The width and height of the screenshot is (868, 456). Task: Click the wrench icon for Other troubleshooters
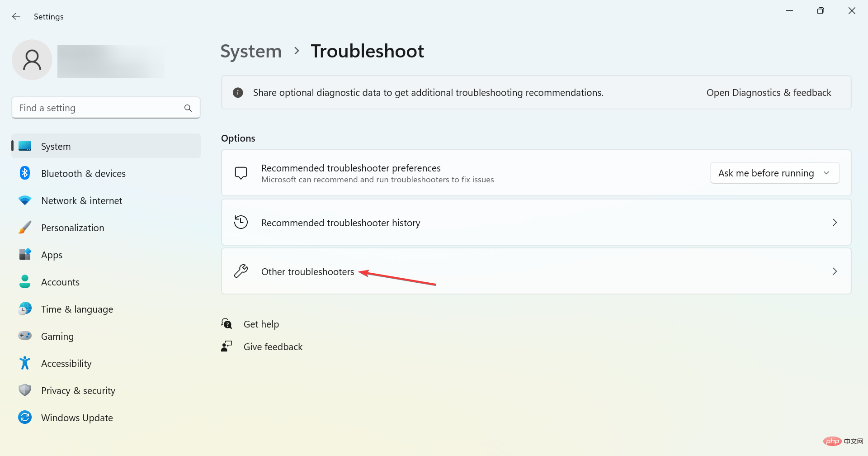(x=241, y=271)
